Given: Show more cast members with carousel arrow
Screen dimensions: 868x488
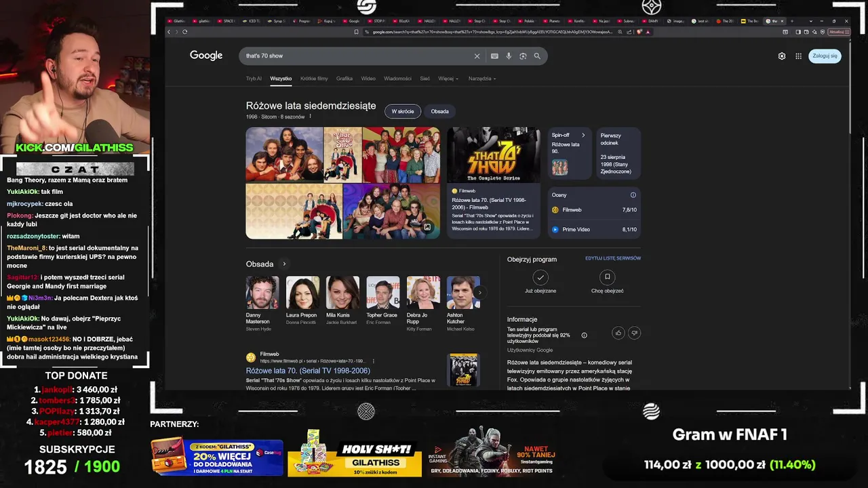Looking at the screenshot, I should (x=479, y=293).
